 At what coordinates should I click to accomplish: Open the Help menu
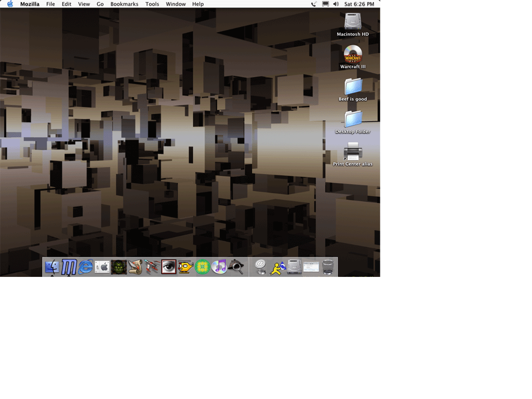(x=198, y=4)
